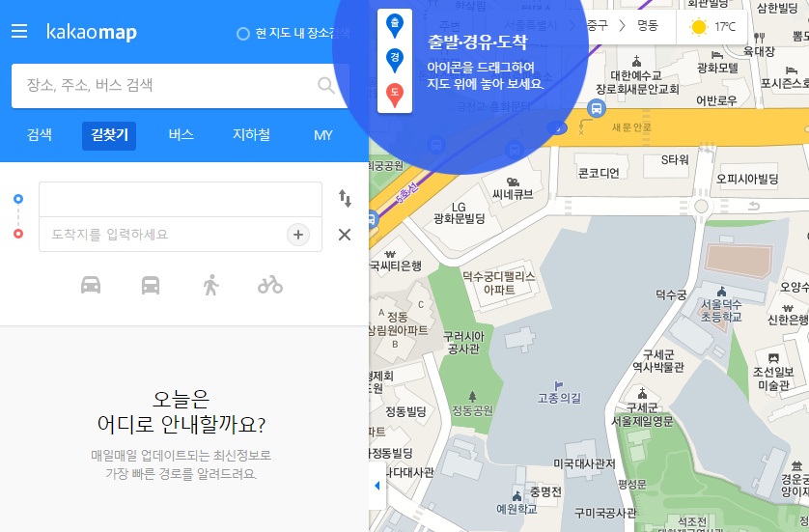
Task: Click the magnifier search icon
Action: click(326, 85)
